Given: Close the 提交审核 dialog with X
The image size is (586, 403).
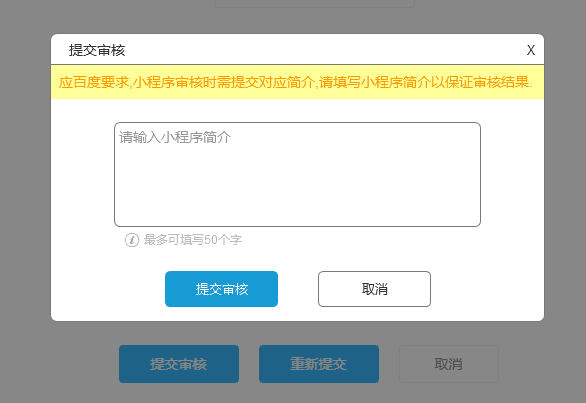Looking at the screenshot, I should [531, 50].
